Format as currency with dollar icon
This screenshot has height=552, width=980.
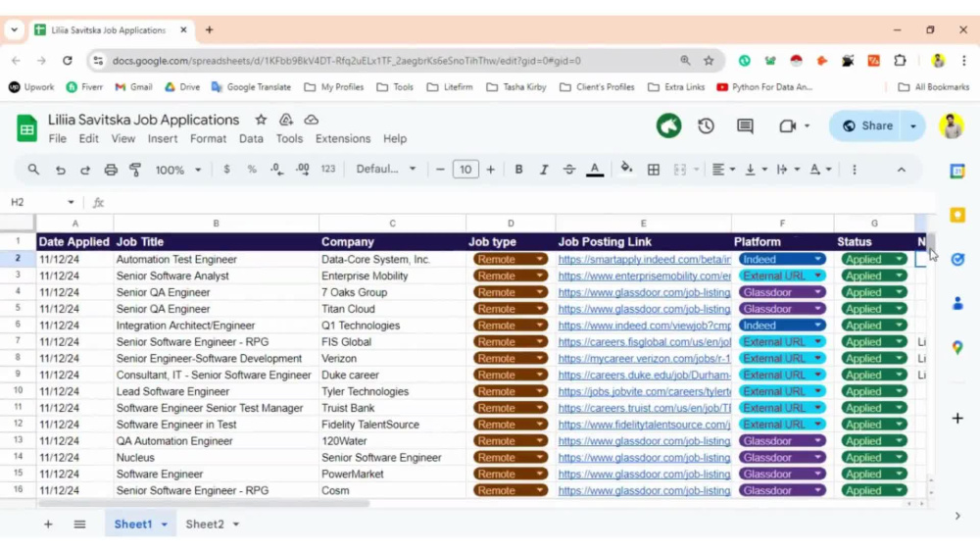(226, 170)
